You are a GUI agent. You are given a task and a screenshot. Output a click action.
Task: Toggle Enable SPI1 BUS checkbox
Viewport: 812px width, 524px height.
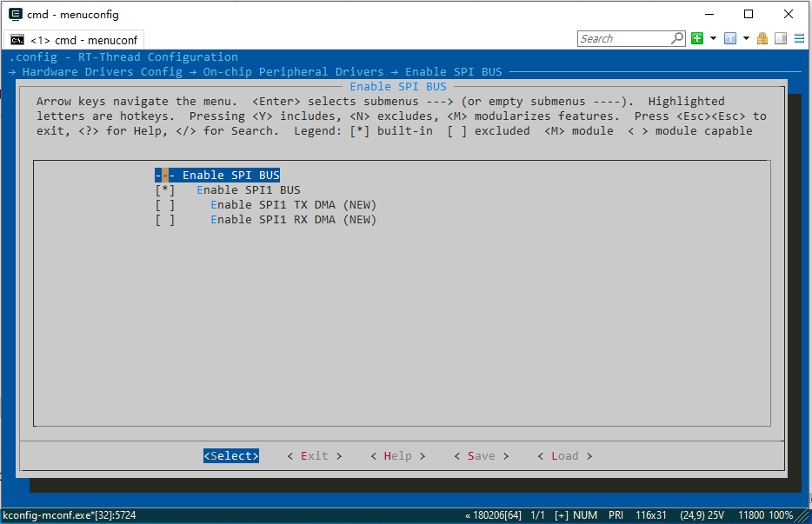coord(165,190)
